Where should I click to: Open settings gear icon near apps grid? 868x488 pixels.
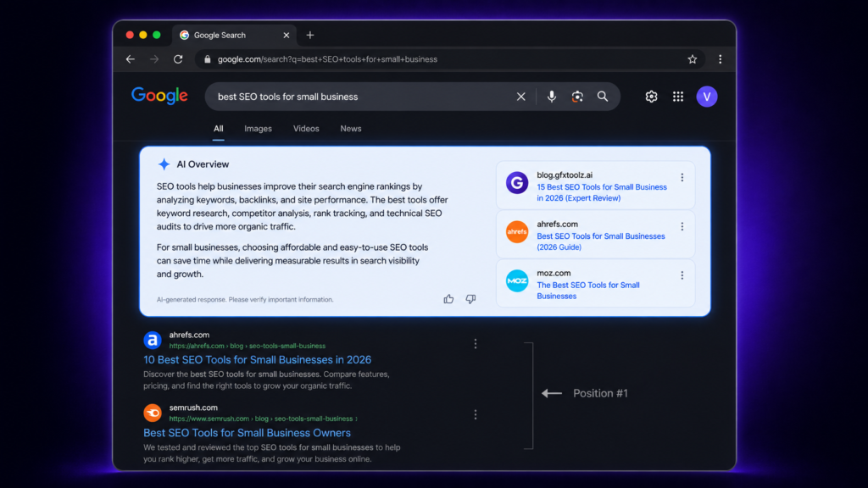pos(651,97)
